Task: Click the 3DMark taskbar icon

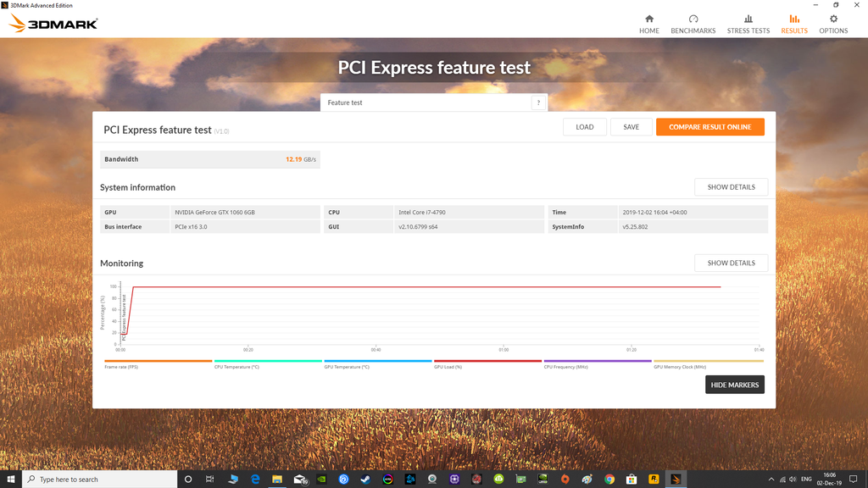Action: [676, 480]
